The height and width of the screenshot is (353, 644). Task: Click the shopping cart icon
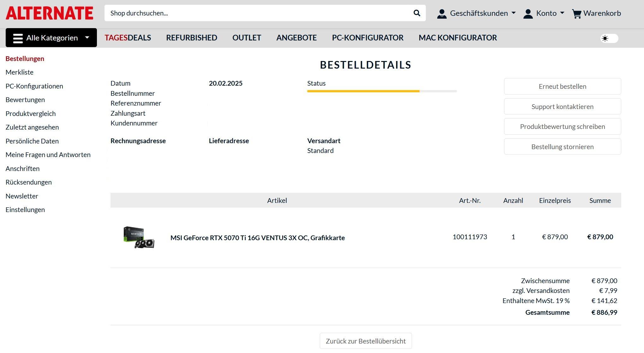(576, 14)
